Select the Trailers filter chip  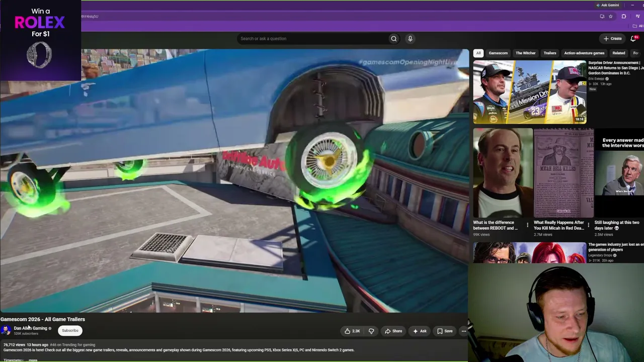[x=550, y=53]
